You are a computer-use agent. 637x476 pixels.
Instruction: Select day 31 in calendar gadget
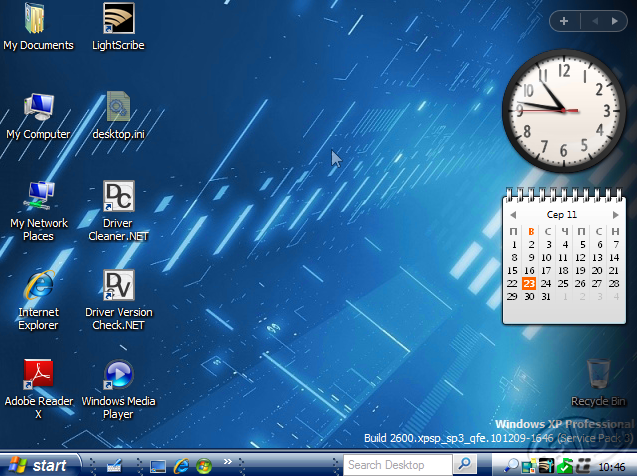(x=546, y=296)
